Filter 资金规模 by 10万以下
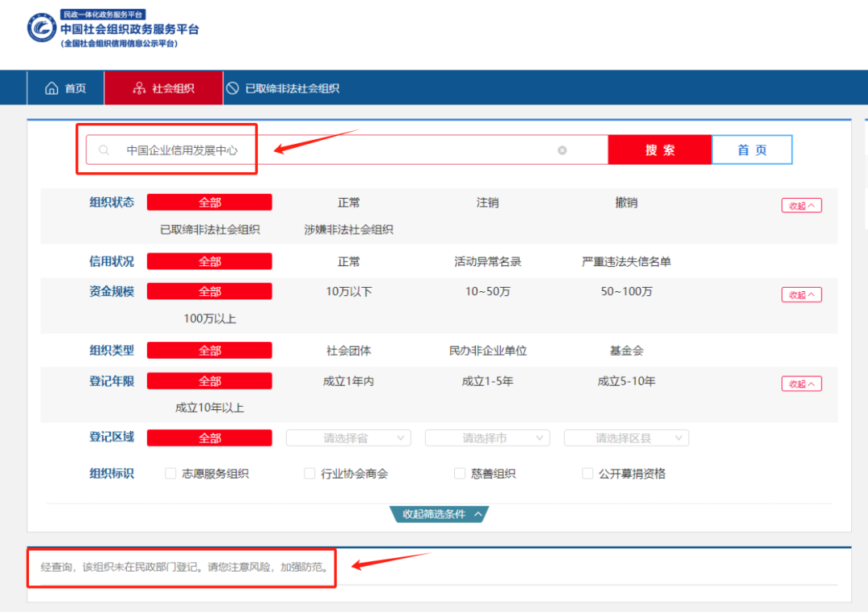 349,291
